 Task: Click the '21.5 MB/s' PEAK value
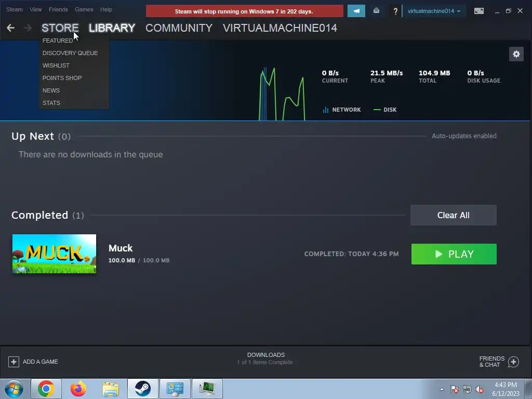point(387,73)
